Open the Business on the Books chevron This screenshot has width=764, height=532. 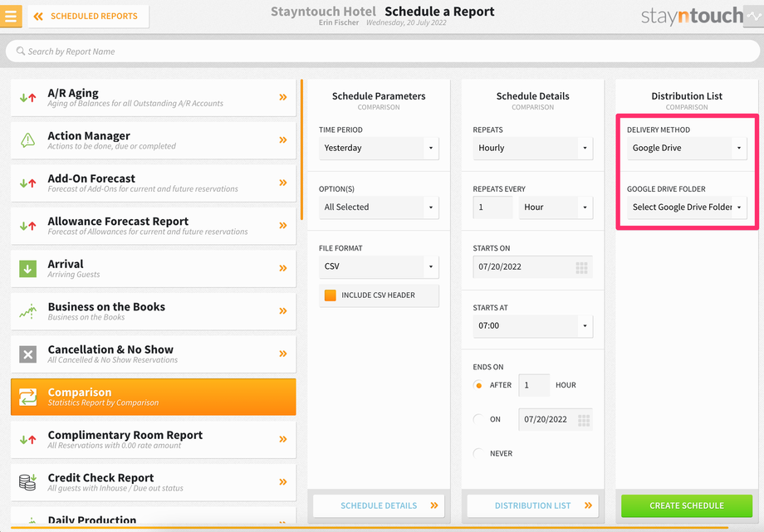[283, 311]
